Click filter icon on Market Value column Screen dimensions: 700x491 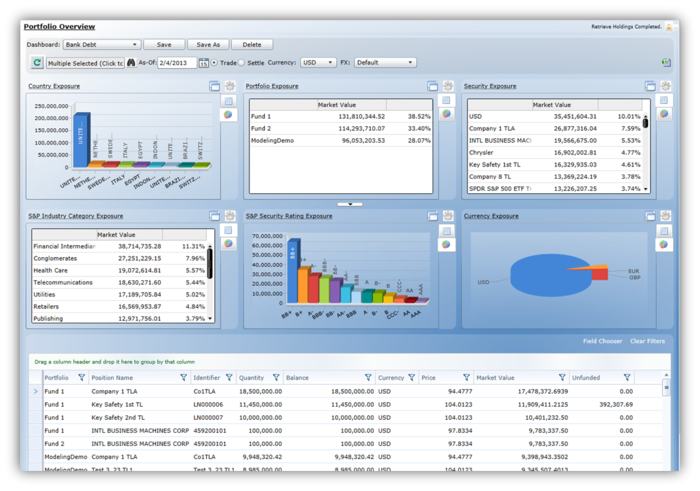pos(562,378)
